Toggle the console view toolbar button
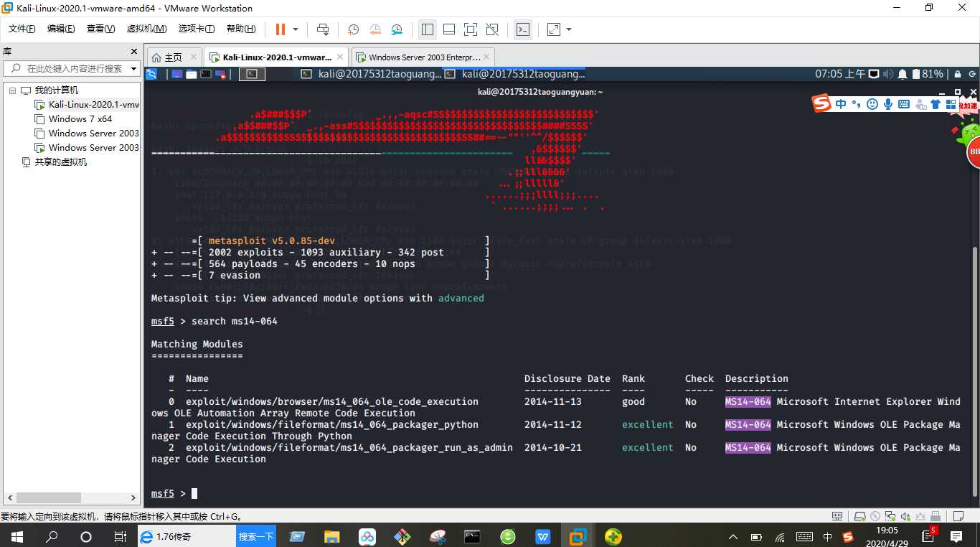 [x=523, y=29]
